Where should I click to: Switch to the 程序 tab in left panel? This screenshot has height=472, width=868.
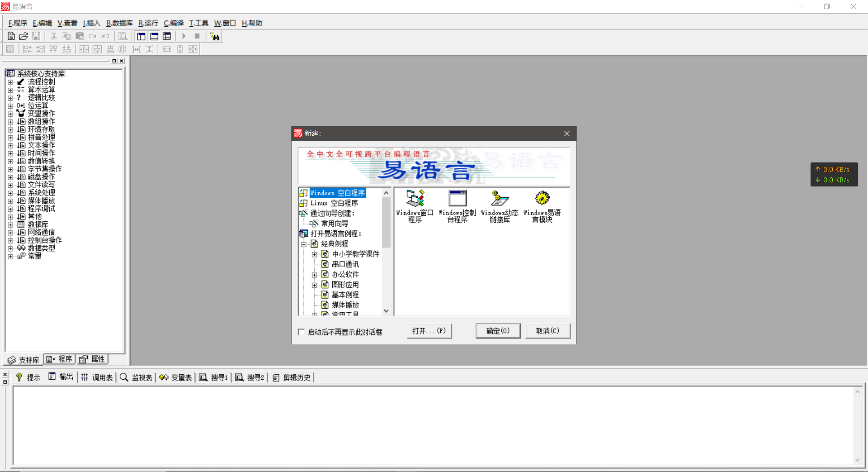(x=59, y=359)
